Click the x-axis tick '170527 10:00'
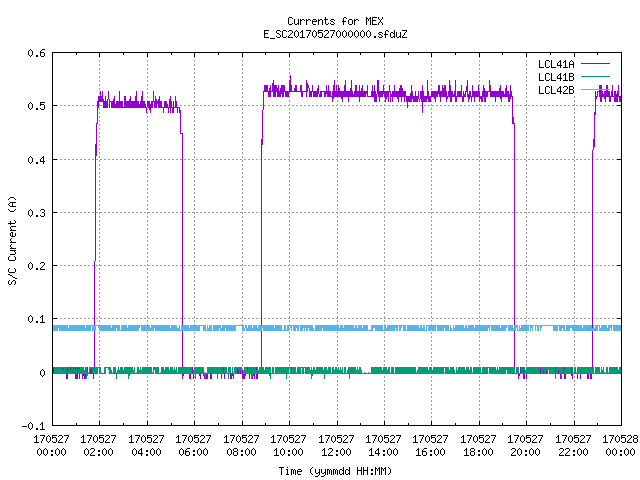This screenshot has width=640, height=480. (x=289, y=446)
